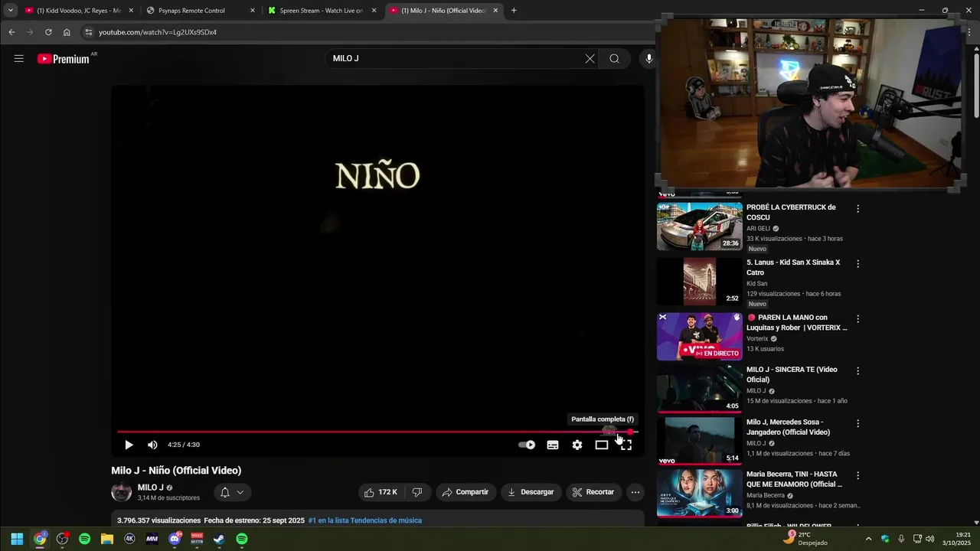Open more actions next to Recortar

(x=635, y=492)
